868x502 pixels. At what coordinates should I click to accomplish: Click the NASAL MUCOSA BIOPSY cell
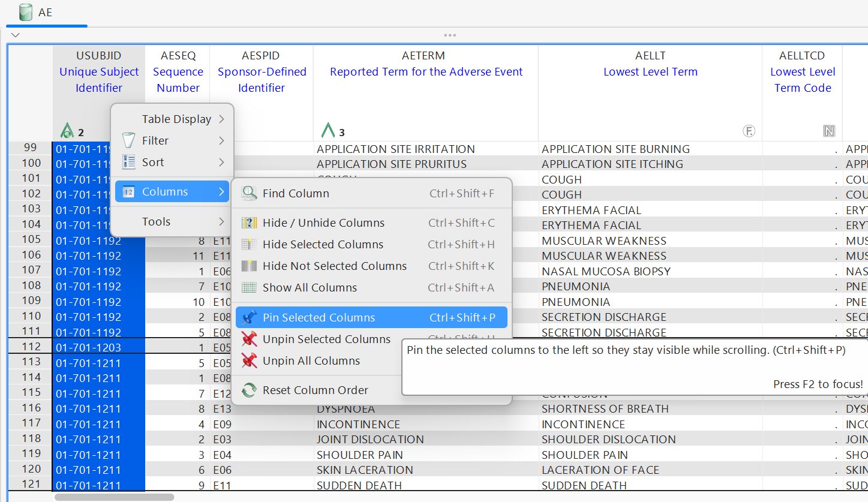[650, 271]
